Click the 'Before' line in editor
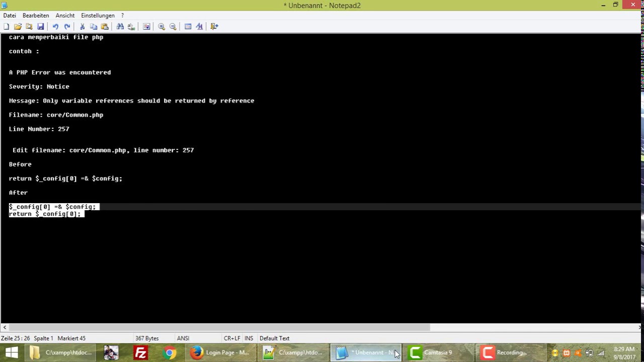Screen dimensions: 644x362 20,164
